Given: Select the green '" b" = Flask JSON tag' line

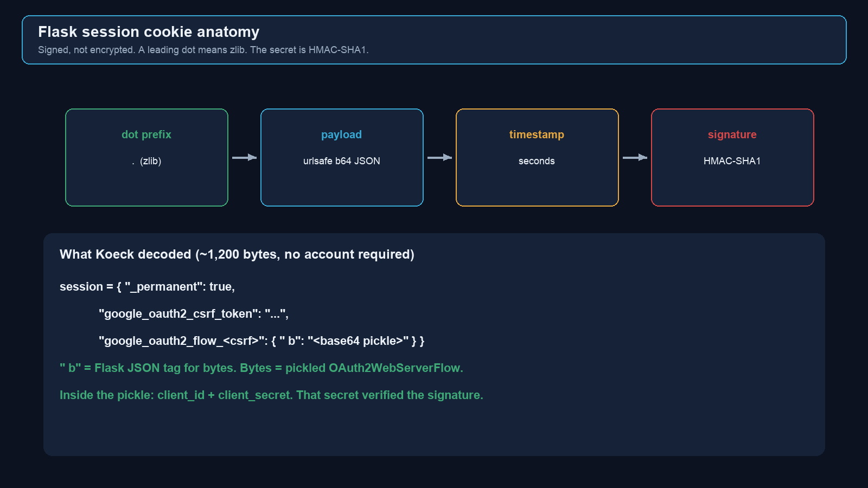Looking at the screenshot, I should point(261,368).
